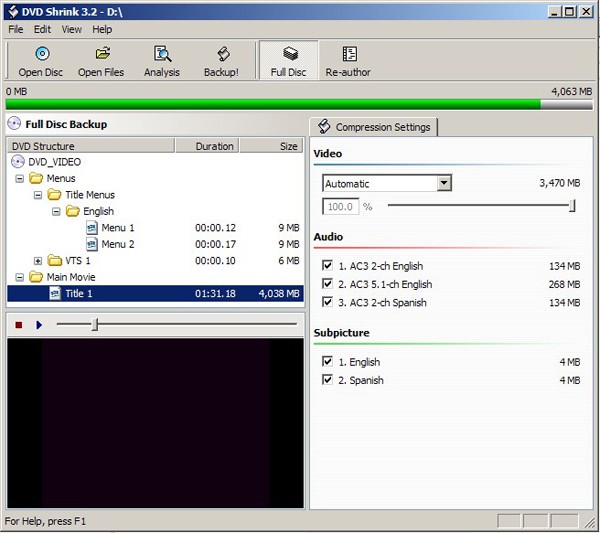The image size is (600, 533).
Task: Click the Main Movie folder icon
Action: [36, 277]
